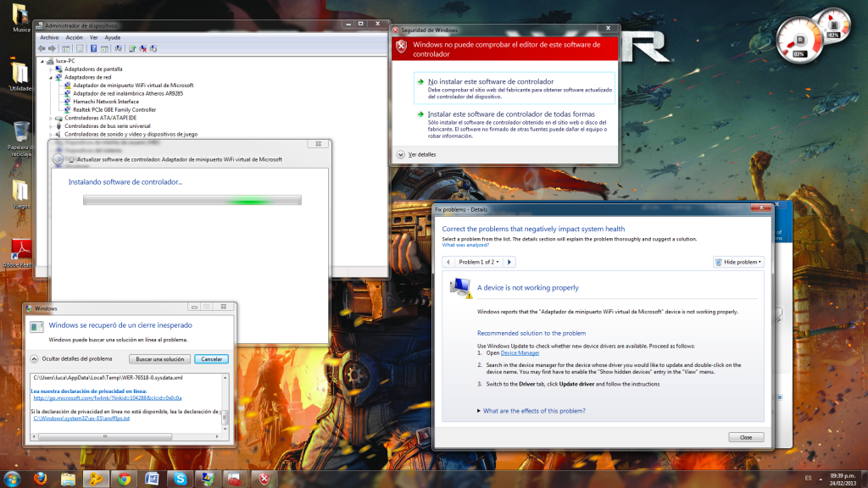Go to the next problem with right arrow
The height and width of the screenshot is (488, 868).
509,263
